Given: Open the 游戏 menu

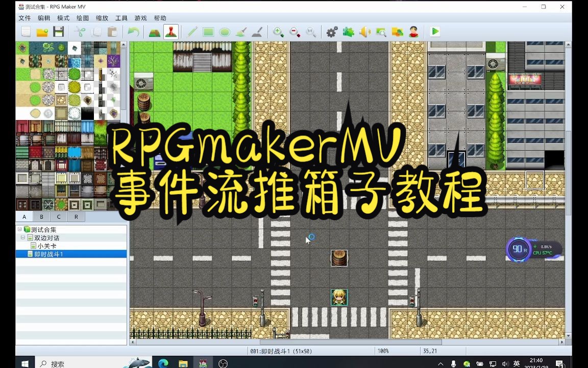Looking at the screenshot, I should pyautogui.click(x=139, y=18).
